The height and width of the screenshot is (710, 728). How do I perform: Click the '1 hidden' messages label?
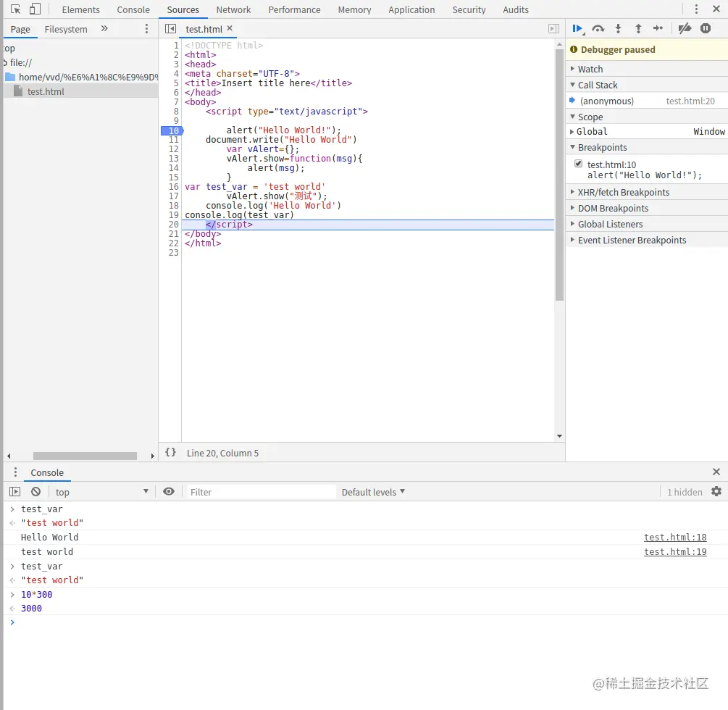[685, 492]
